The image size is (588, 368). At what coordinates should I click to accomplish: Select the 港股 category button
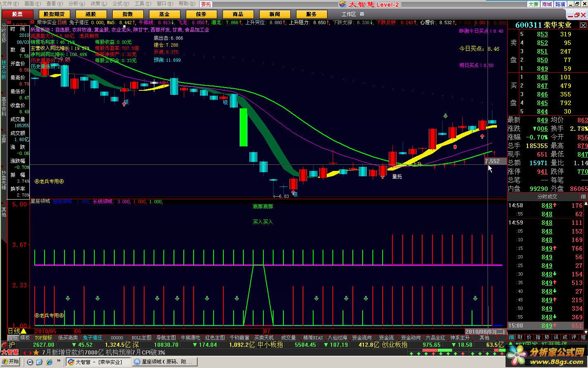click(91, 14)
